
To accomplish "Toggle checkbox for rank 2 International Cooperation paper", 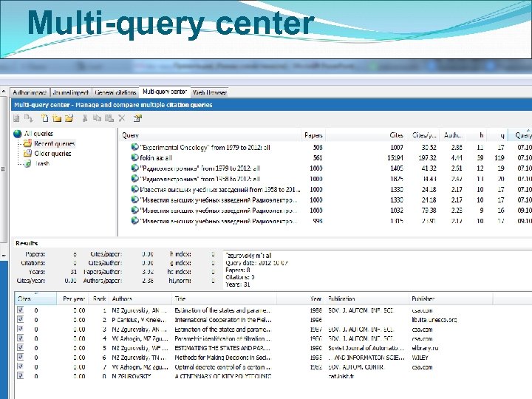I will click(21, 319).
